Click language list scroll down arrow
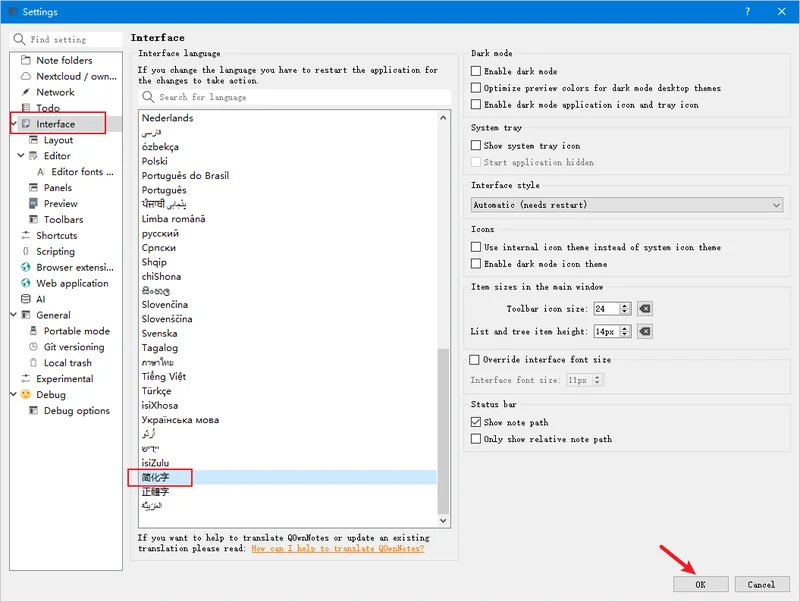800x602 pixels. tap(443, 520)
